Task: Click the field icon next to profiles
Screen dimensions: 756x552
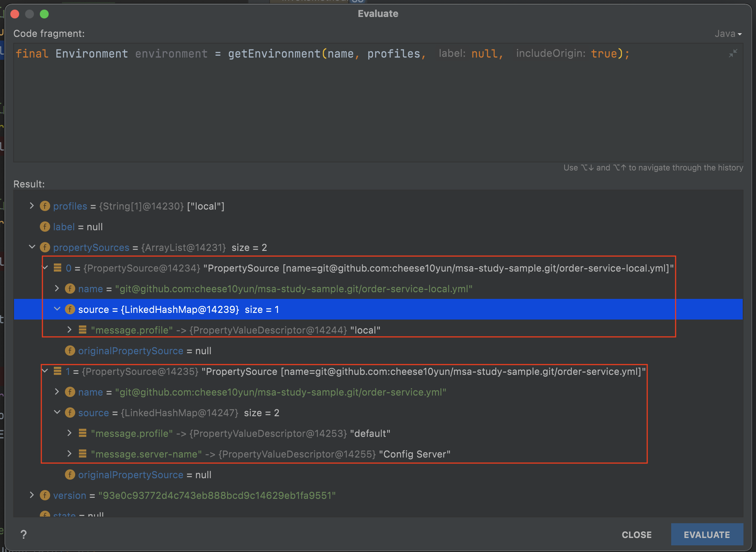Action: [x=45, y=206]
